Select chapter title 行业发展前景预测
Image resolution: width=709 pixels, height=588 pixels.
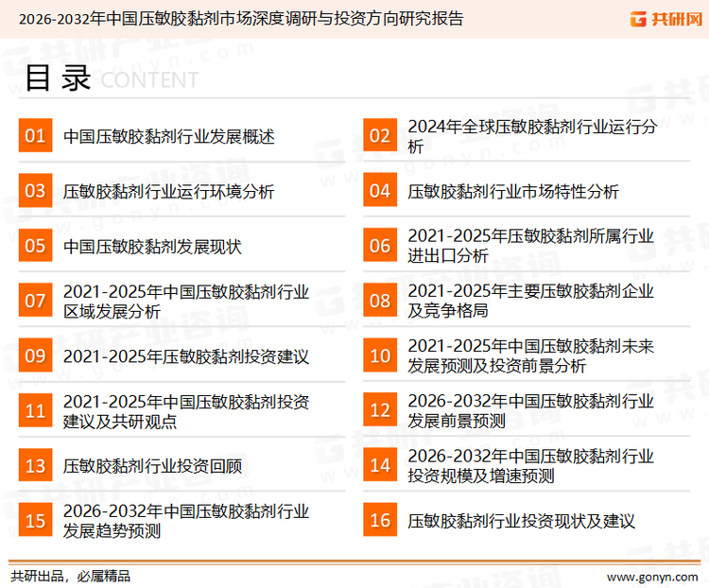pyautogui.click(x=531, y=410)
